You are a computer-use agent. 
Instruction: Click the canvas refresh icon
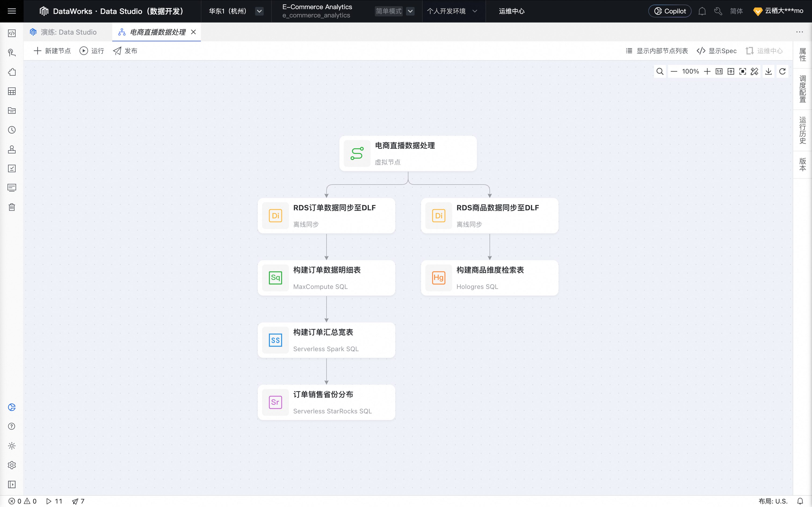(782, 71)
